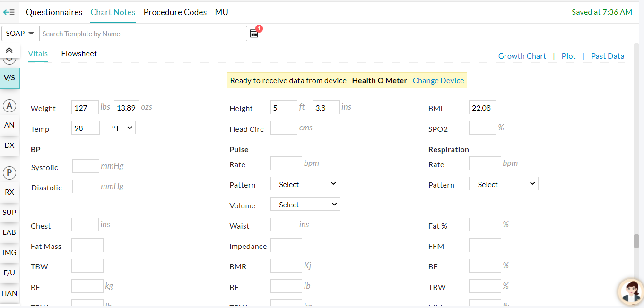Open the DX diagnosis section
644x308 pixels.
[9, 145]
